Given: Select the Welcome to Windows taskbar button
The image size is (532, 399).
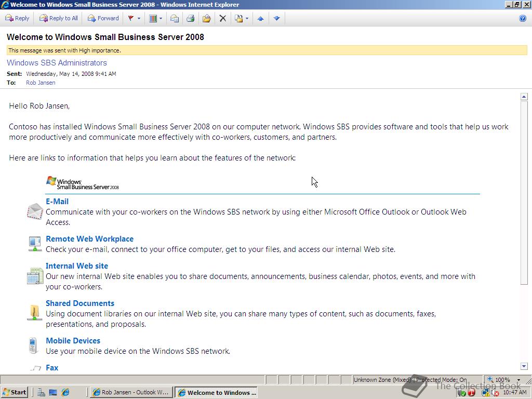Looking at the screenshot, I should [x=216, y=393].
